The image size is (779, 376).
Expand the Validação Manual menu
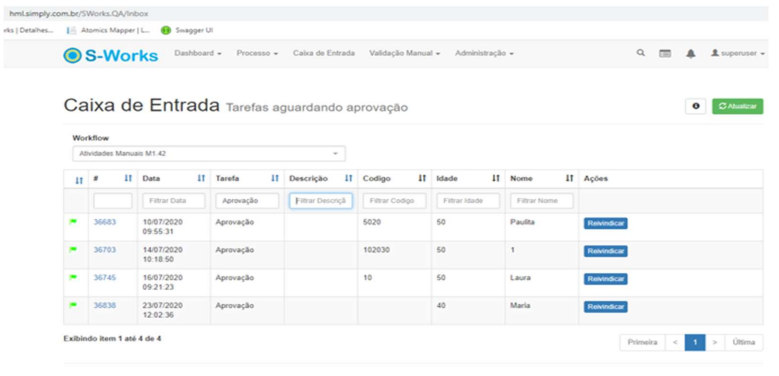point(405,53)
